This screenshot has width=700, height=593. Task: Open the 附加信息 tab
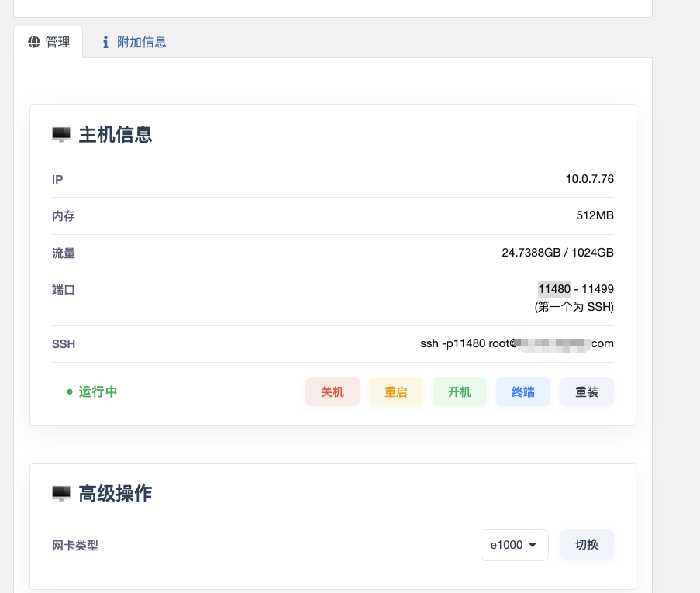pos(133,43)
